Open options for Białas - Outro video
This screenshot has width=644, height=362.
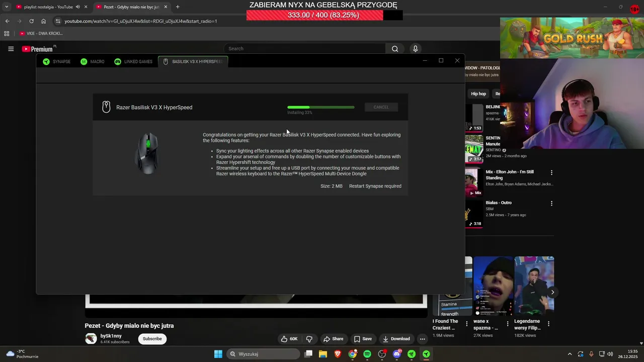(551, 204)
